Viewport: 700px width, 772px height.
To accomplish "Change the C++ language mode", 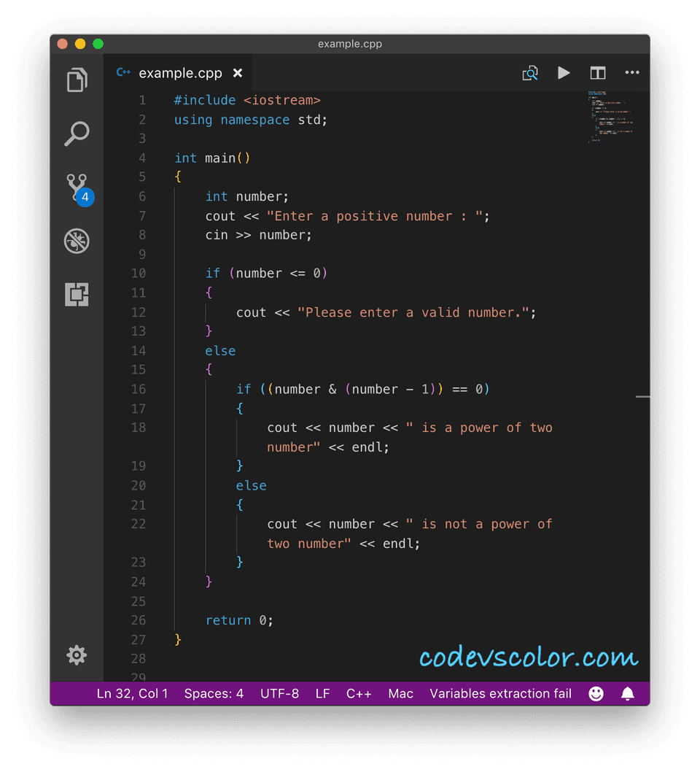I will point(359,693).
